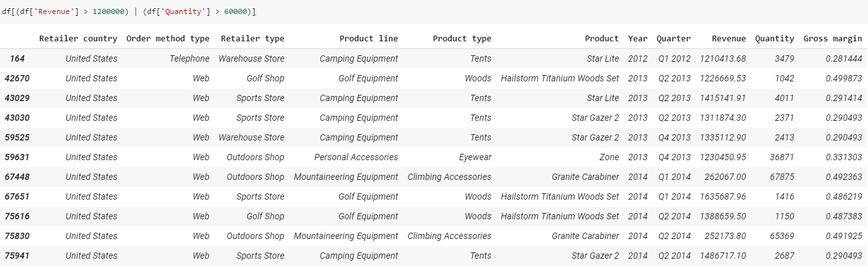Click the Gross margin column header
This screenshot has width=868, height=267.
pyautogui.click(x=832, y=39)
